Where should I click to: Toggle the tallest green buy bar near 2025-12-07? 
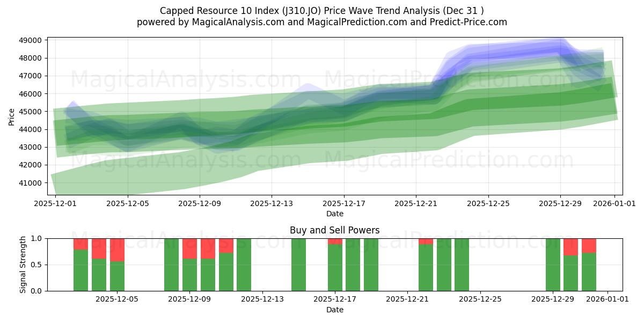click(172, 263)
